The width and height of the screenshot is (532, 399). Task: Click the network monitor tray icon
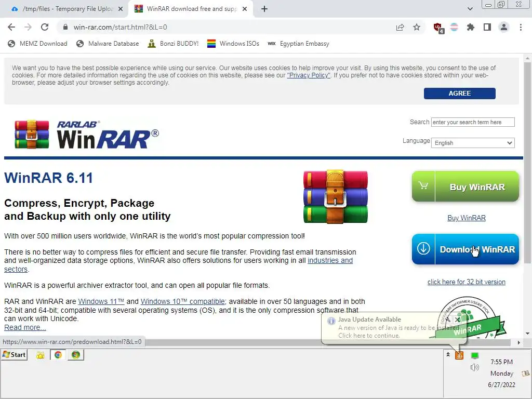(475, 355)
